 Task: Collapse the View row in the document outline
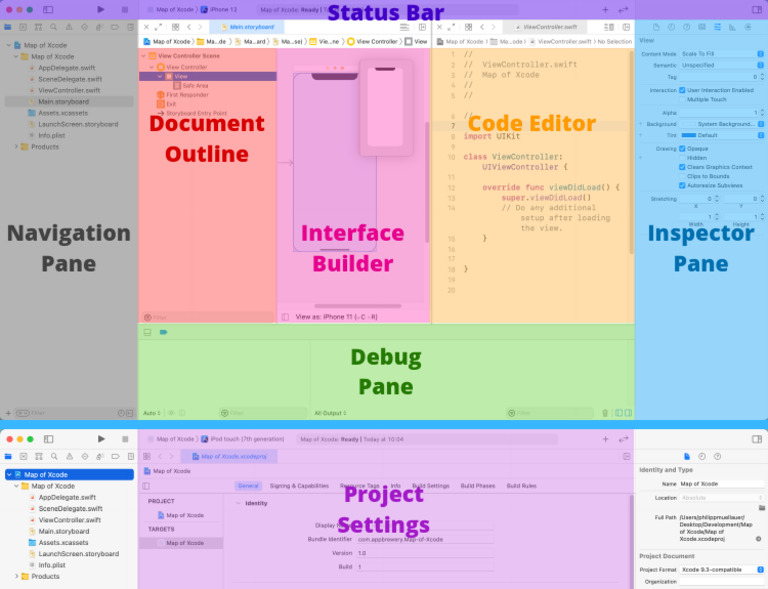(x=160, y=76)
